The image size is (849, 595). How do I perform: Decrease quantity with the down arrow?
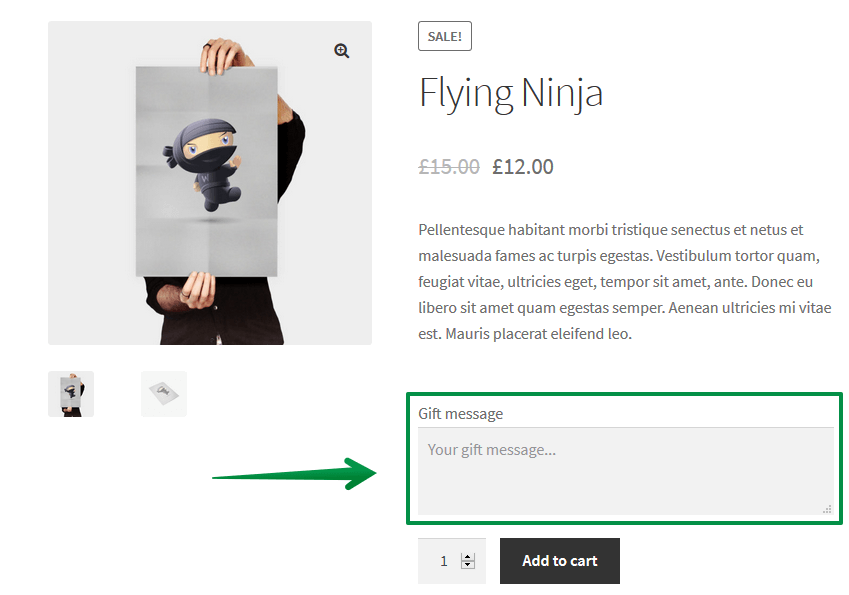click(467, 565)
